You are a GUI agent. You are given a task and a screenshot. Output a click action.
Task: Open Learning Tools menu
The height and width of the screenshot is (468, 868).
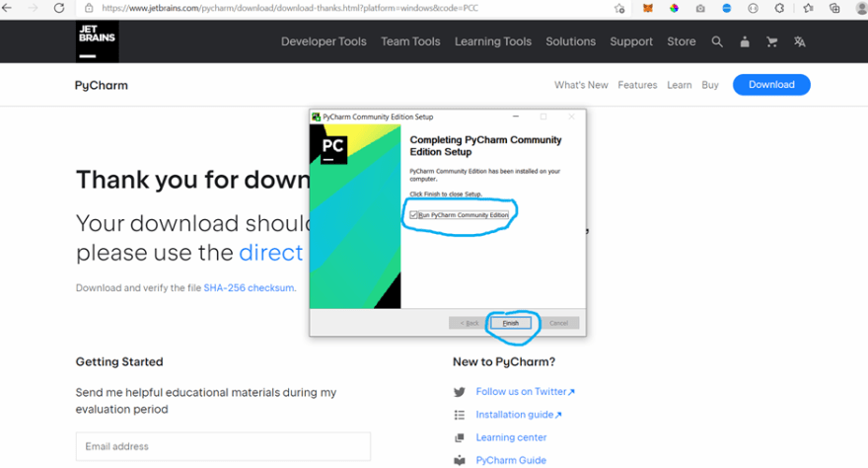(x=493, y=41)
